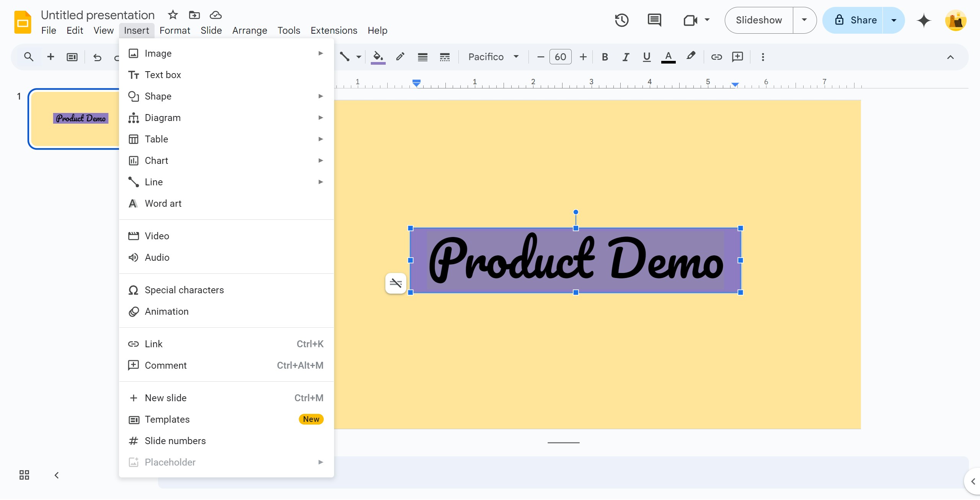This screenshot has height=500, width=980.
Task: Expand the Slideshow options arrow
Action: (804, 20)
